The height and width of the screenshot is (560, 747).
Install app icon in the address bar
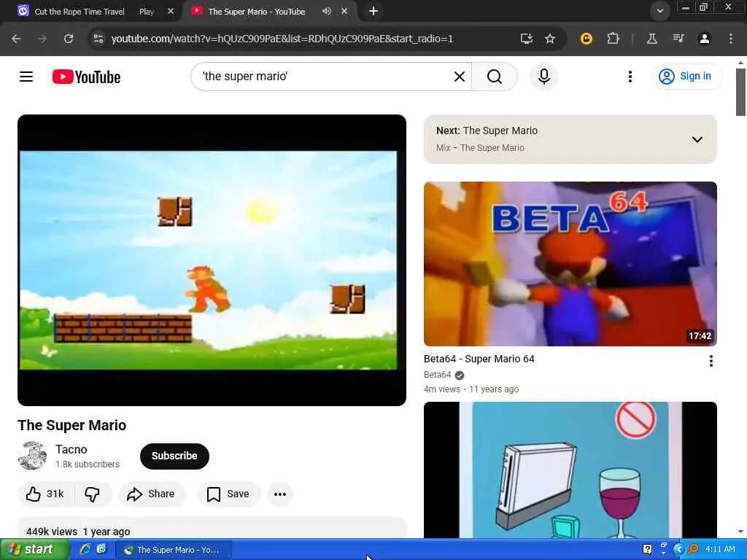[527, 39]
